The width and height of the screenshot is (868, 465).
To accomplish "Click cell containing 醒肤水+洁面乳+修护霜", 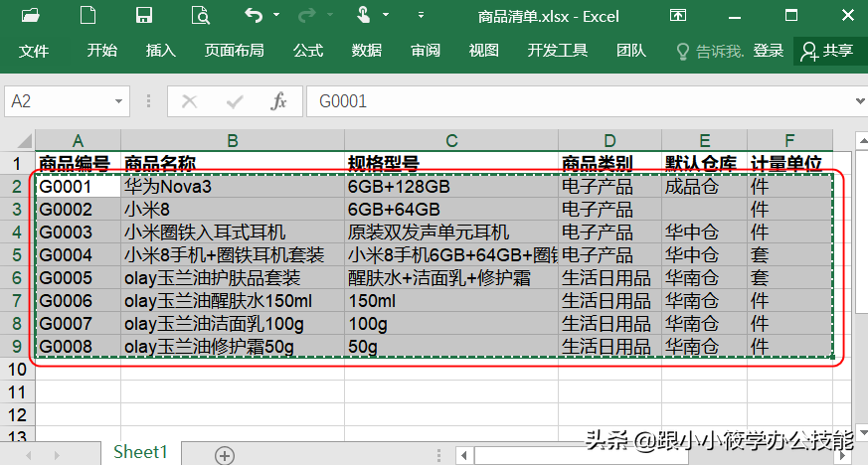I will click(451, 277).
